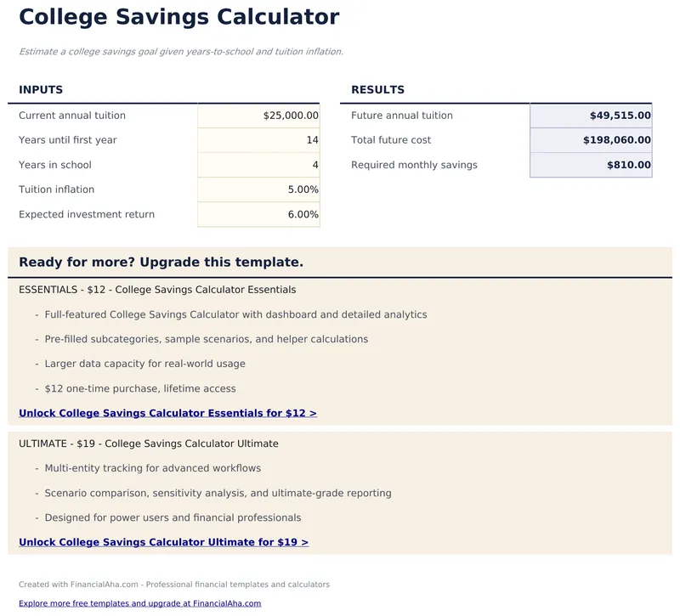Click the Current annual tuition input cell
The height and width of the screenshot is (616, 680).
coord(258,116)
